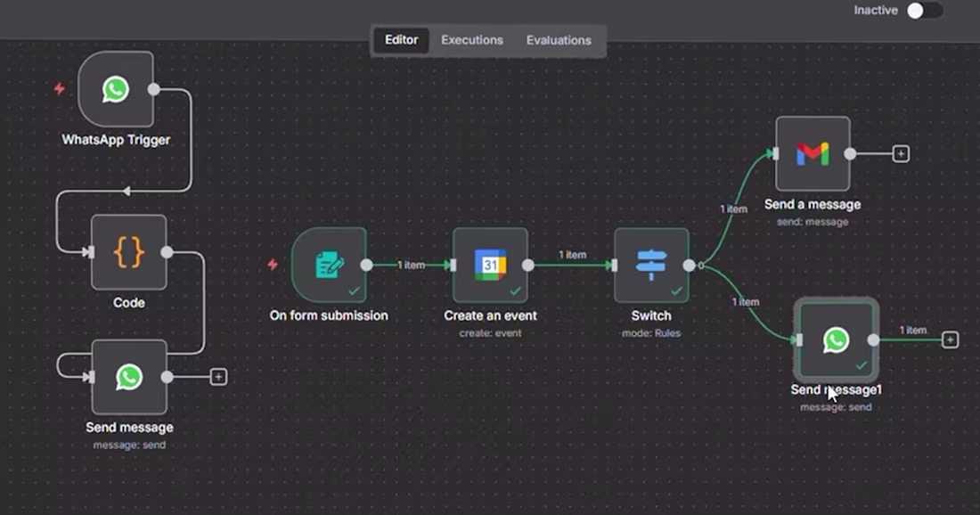The image size is (980, 515).
Task: Click the 'WhatsApp Trigger' label
Action: pyautogui.click(x=116, y=139)
